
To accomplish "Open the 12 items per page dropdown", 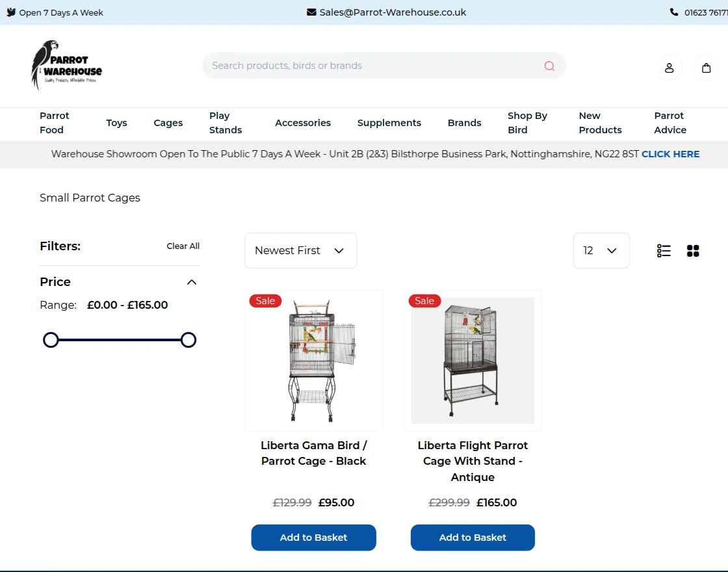I will (601, 251).
